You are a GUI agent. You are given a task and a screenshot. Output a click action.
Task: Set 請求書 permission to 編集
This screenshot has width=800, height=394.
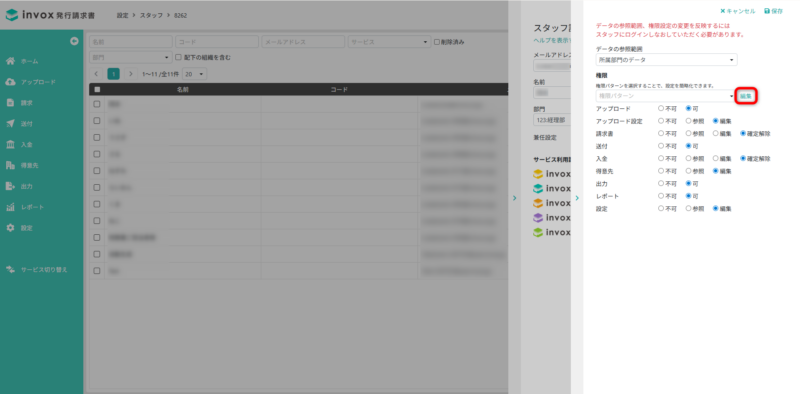point(716,134)
